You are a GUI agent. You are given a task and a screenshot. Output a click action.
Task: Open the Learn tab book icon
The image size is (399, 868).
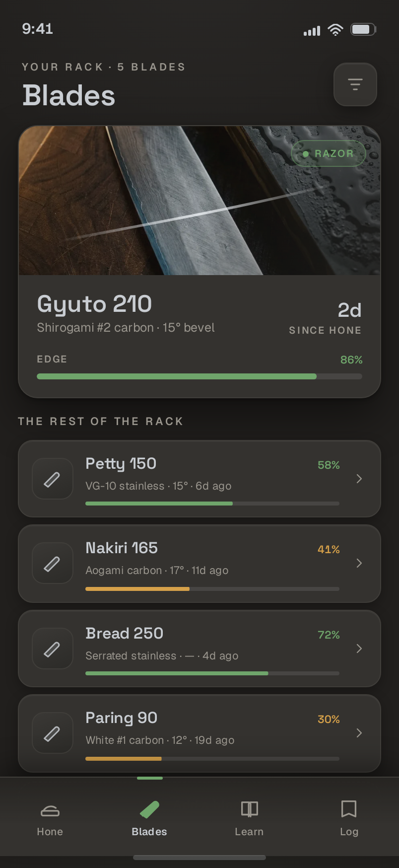coord(249,809)
